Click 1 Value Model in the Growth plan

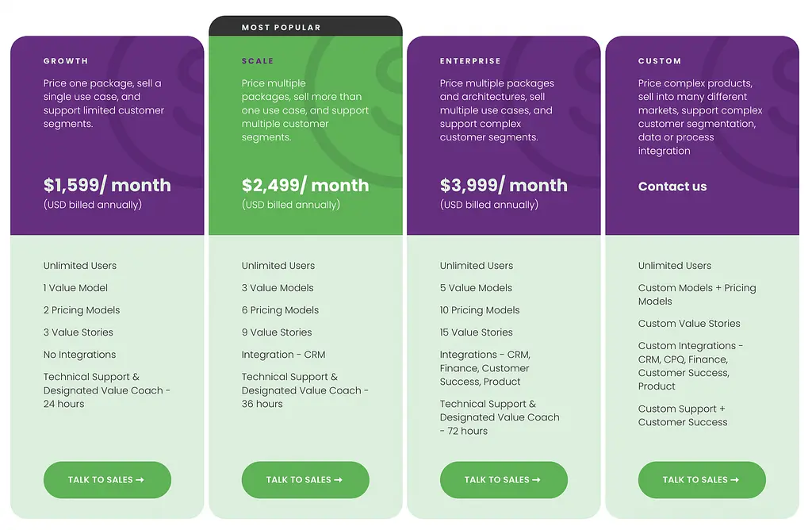tap(75, 288)
